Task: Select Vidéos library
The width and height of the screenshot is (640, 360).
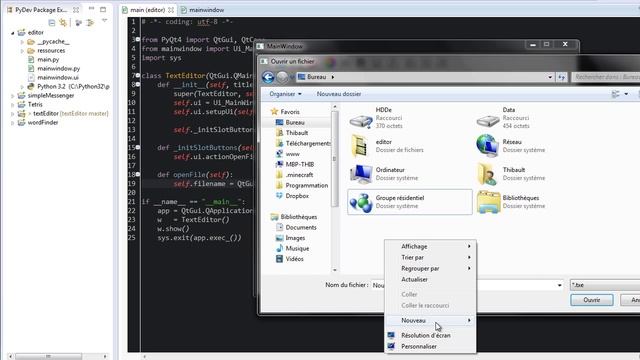Action: [294, 259]
